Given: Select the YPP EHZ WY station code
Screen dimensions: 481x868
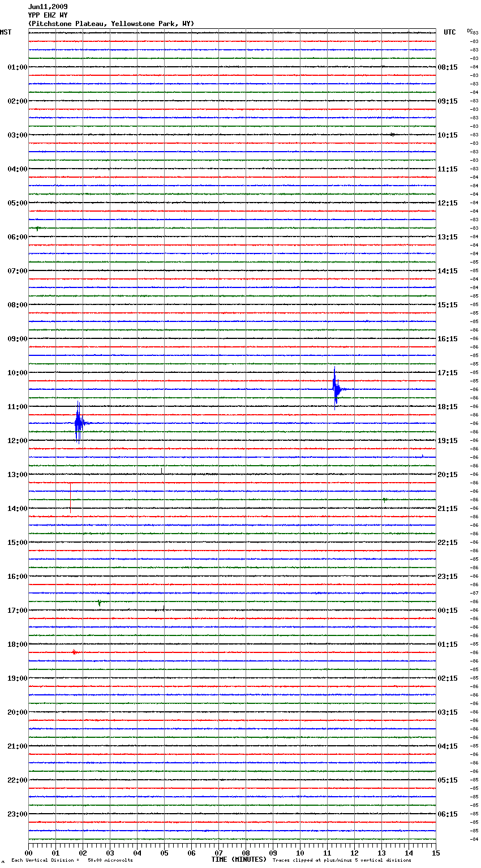Looking at the screenshot, I should click(48, 15).
